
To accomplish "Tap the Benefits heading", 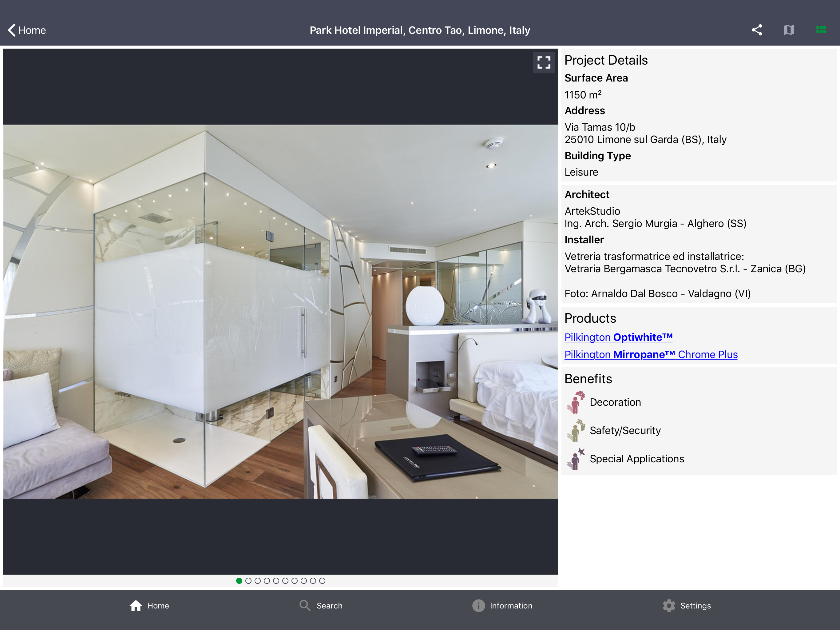I will (588, 379).
